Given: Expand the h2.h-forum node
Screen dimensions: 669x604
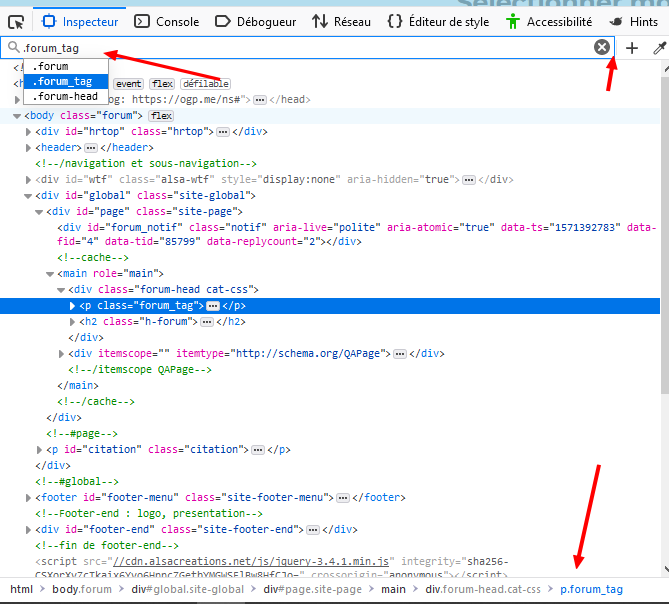Looking at the screenshot, I should click(x=72, y=322).
